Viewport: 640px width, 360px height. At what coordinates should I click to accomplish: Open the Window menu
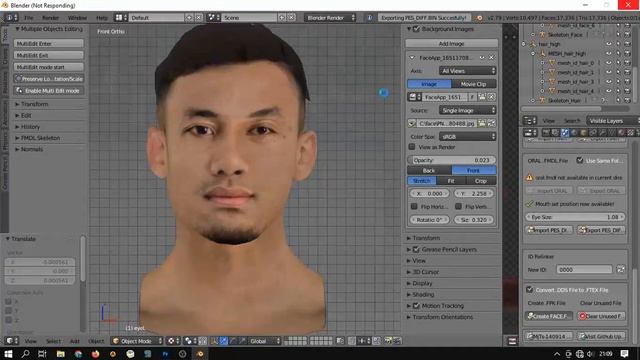click(77, 18)
